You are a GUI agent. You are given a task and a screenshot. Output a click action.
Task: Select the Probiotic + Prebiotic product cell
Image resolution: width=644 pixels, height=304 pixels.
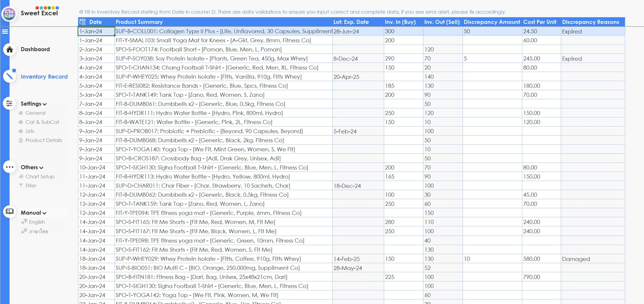coord(224,131)
